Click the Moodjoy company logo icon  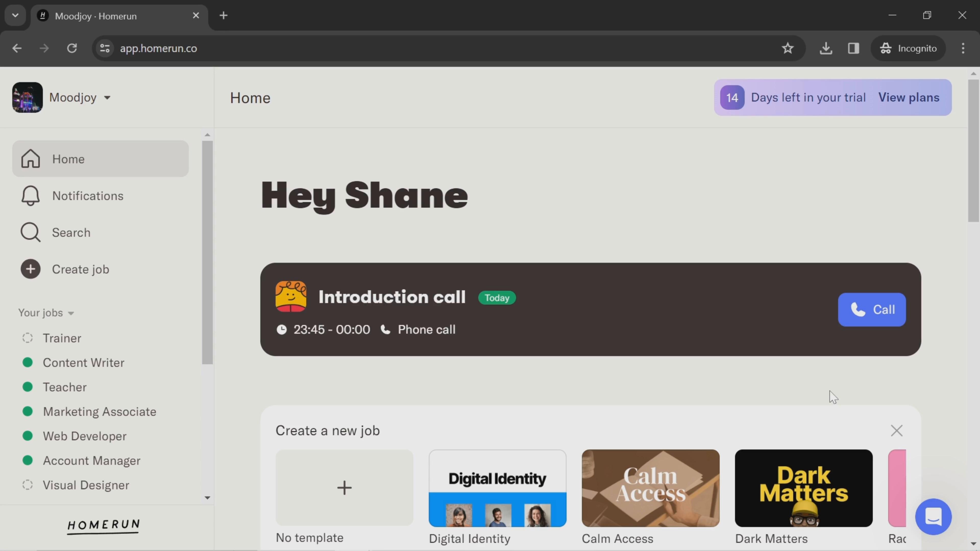(27, 97)
